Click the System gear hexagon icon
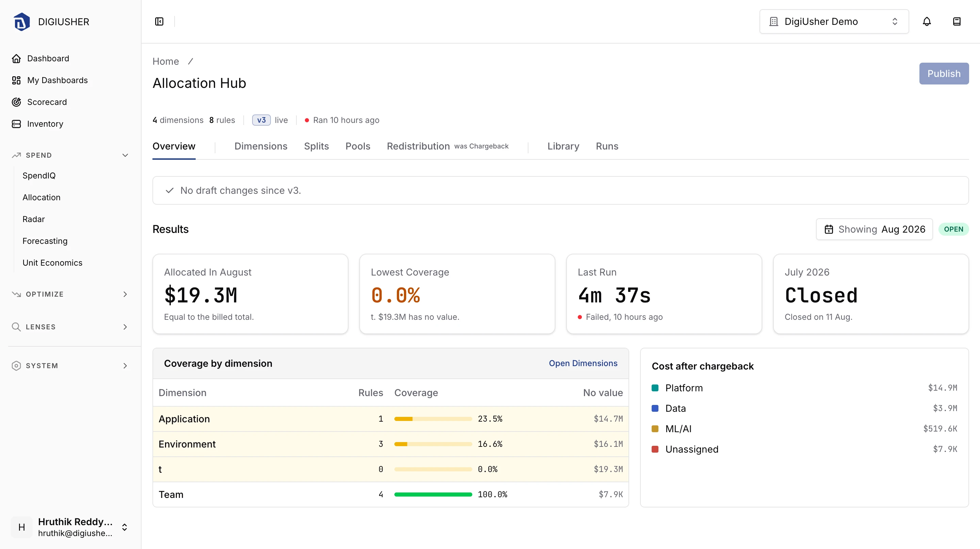Screen dimensions: 980x549 pyautogui.click(x=16, y=366)
